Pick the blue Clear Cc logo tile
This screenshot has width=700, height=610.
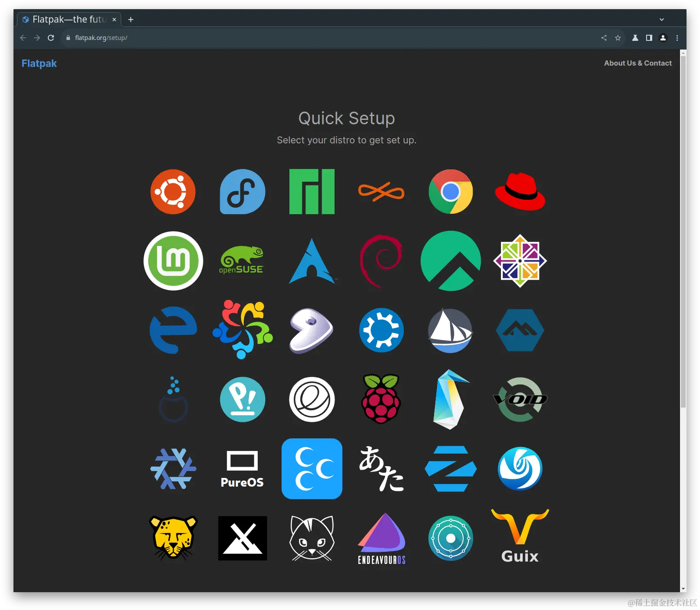[x=312, y=469]
